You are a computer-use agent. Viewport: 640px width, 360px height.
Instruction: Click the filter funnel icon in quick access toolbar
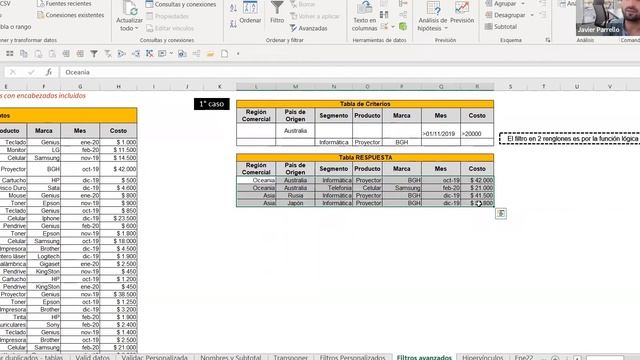[x=94, y=53]
